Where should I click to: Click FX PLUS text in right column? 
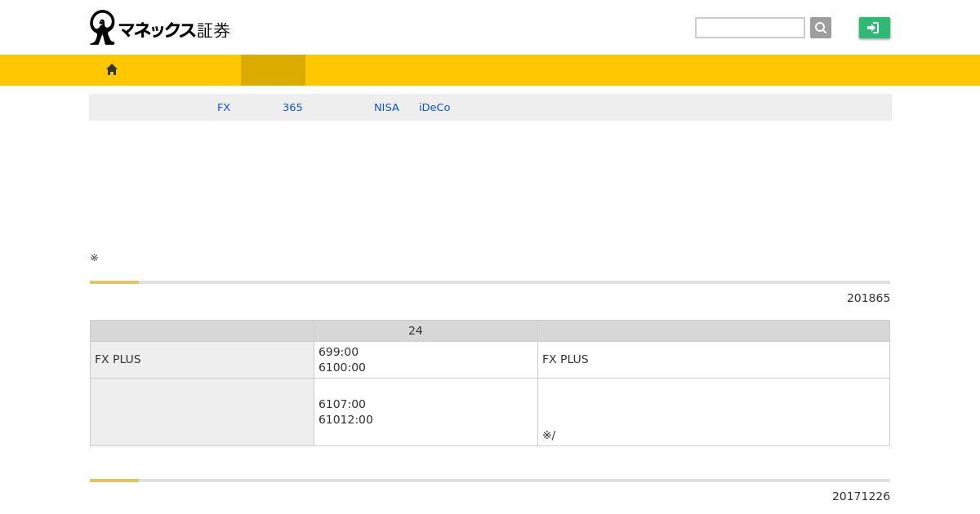click(565, 359)
